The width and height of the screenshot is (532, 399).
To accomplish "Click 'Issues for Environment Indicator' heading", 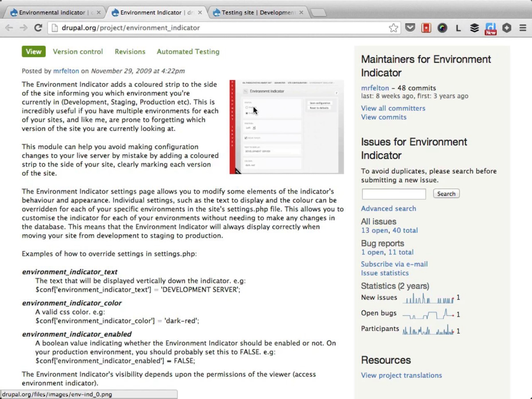I will (414, 148).
